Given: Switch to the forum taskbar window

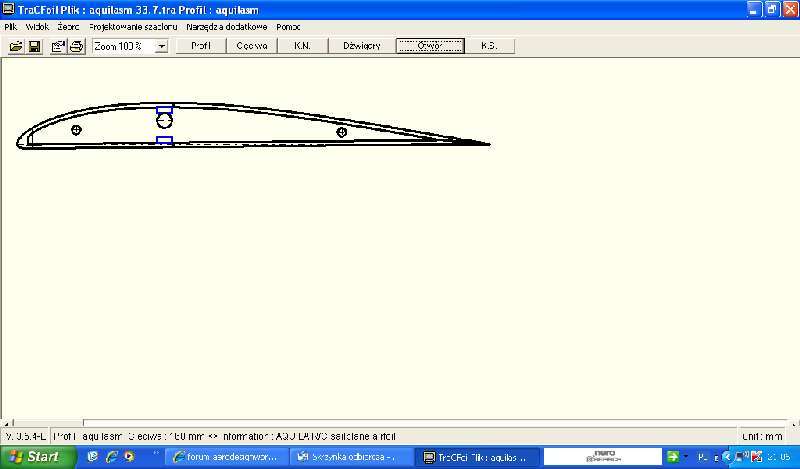Looking at the screenshot, I should click(x=225, y=457).
